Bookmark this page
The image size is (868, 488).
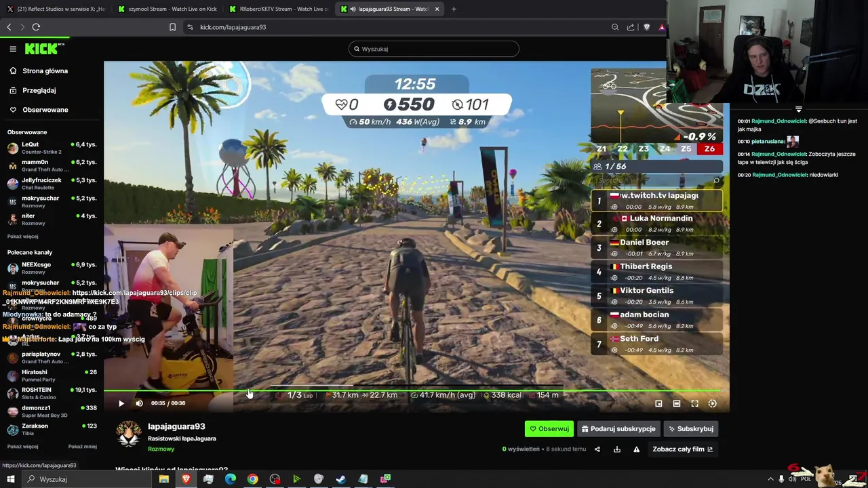point(172,27)
